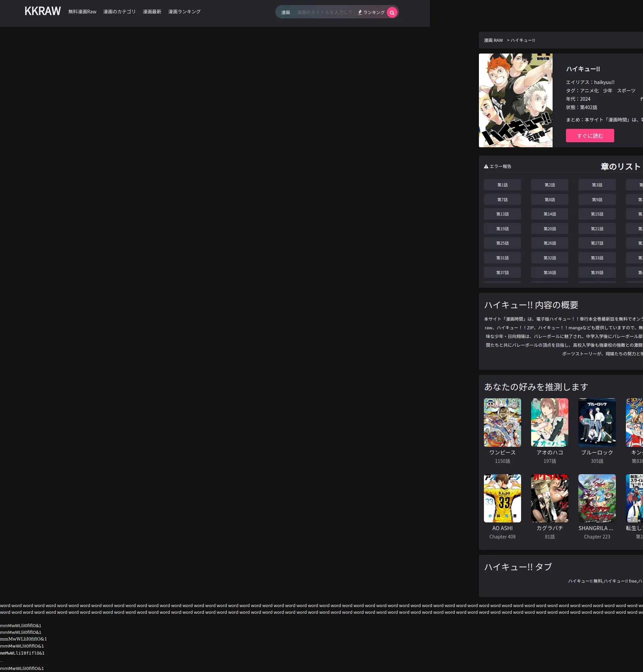Open the カグラバチ manga cover
Image resolution: width=643 pixels, height=672 pixels.
click(549, 498)
